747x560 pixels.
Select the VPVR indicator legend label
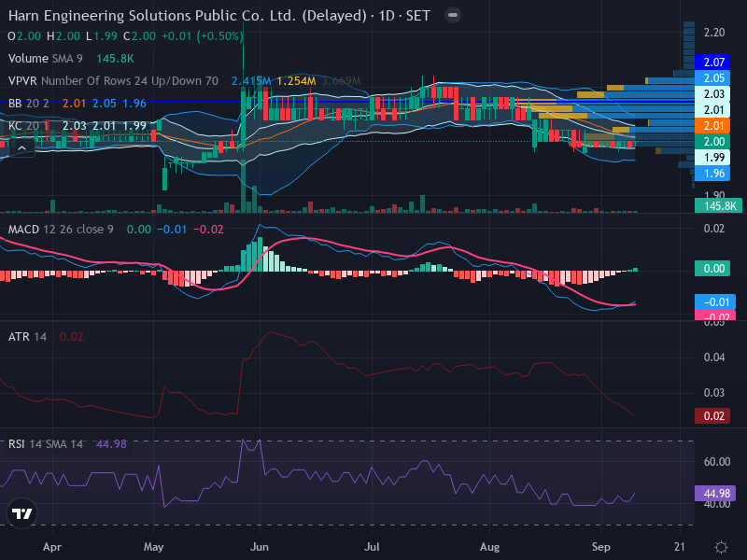(113, 80)
